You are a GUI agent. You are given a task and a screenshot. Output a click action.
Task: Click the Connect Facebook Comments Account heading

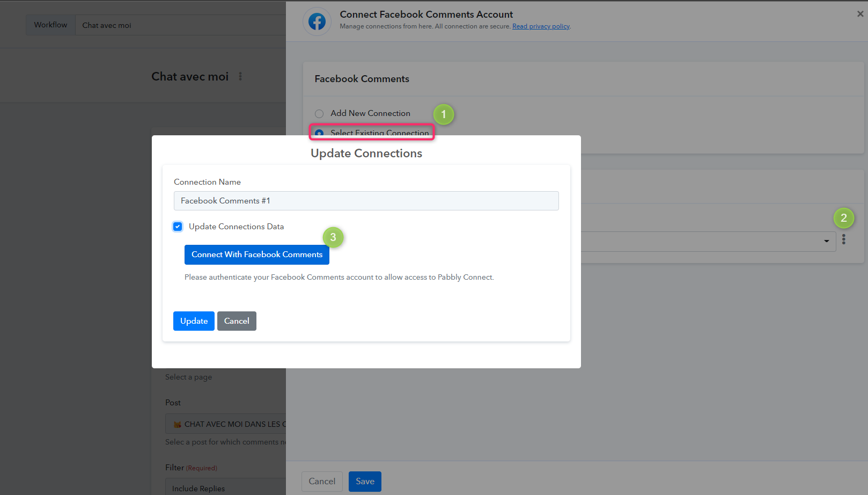pos(426,14)
